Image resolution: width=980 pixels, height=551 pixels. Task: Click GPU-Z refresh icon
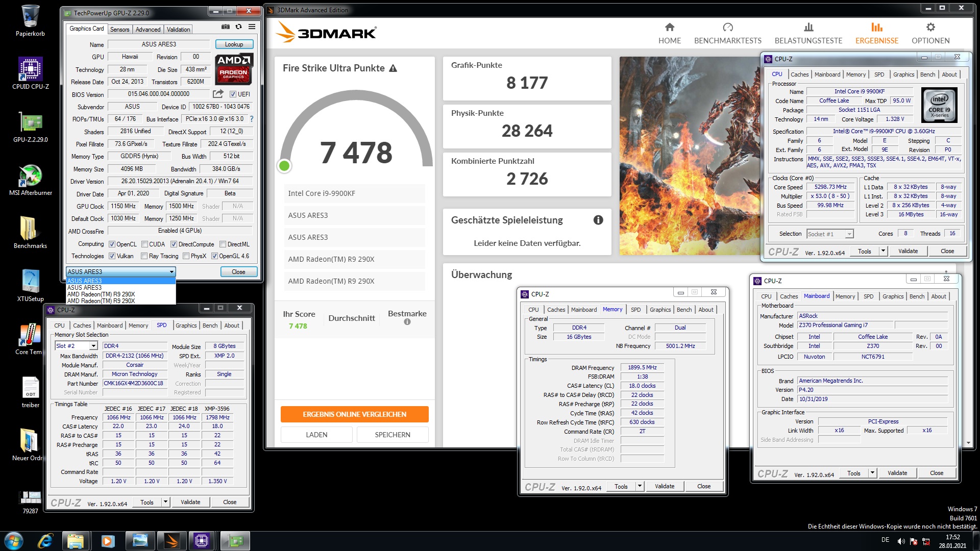[238, 27]
